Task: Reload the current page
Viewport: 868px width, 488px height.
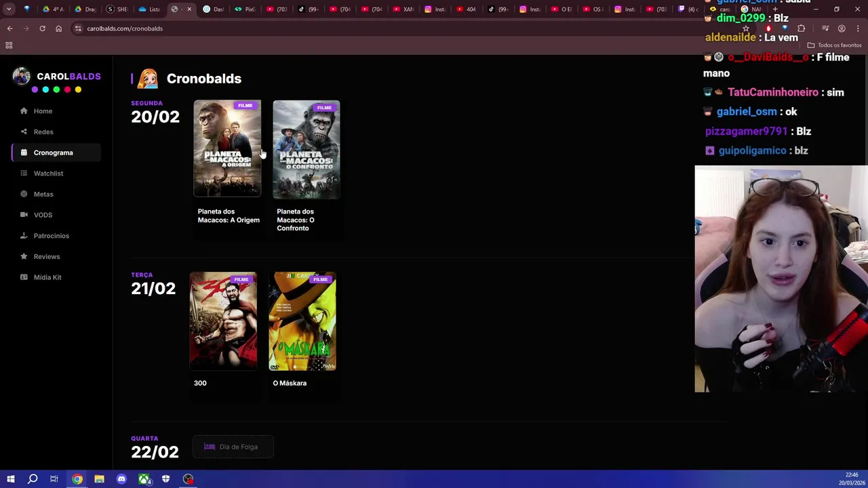Action: [42, 28]
